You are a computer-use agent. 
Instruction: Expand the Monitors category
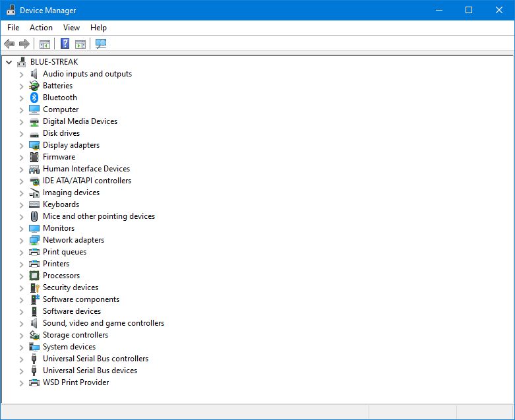[21, 229]
